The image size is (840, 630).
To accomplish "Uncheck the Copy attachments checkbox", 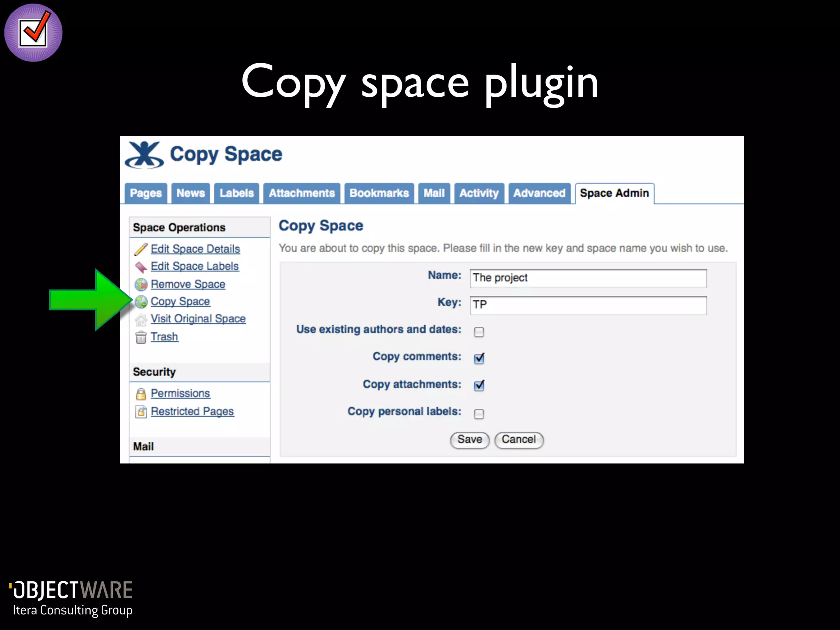I will coord(479,386).
